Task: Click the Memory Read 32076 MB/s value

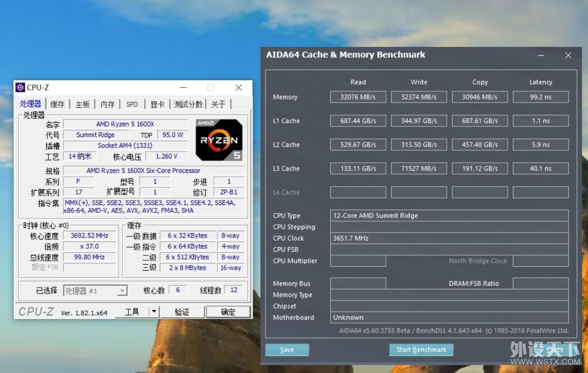Action: 358,97
